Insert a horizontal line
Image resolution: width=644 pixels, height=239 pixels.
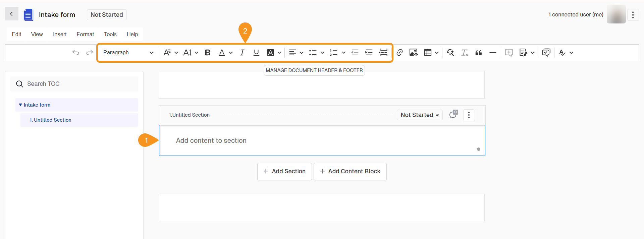pyautogui.click(x=492, y=53)
